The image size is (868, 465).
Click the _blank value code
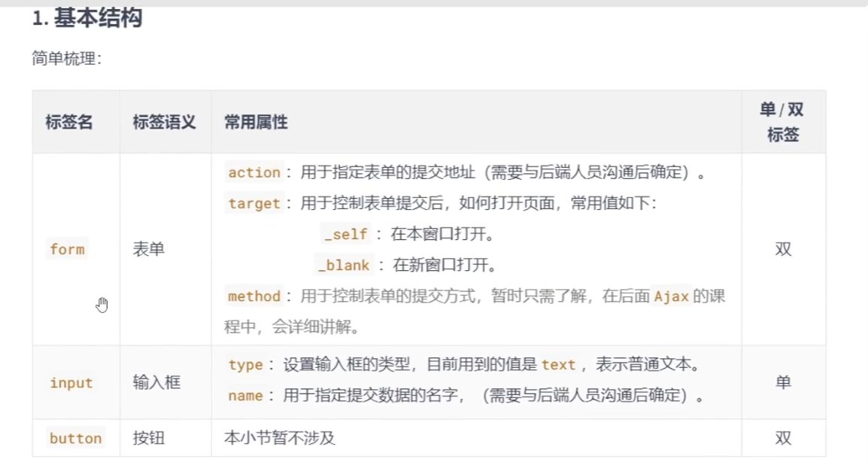coord(344,265)
